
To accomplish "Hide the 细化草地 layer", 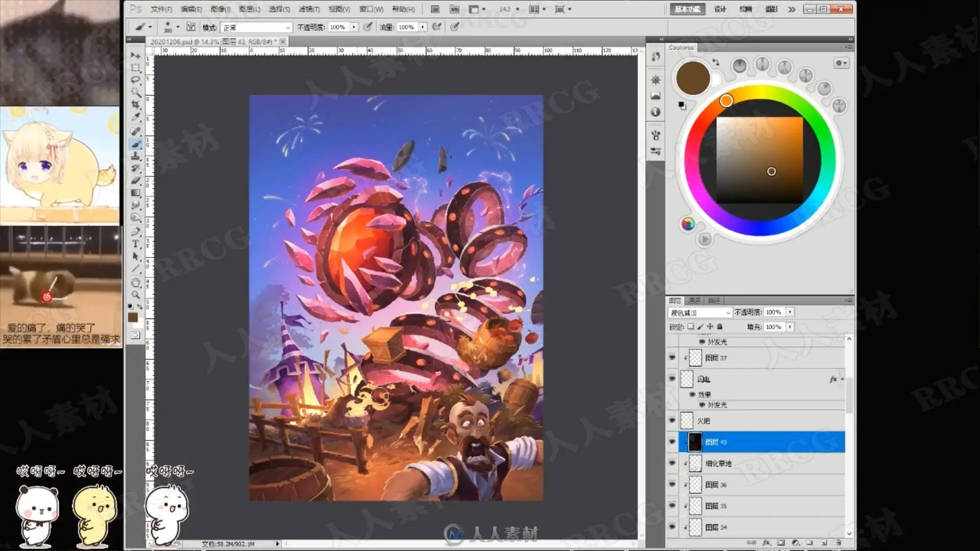I will pyautogui.click(x=672, y=463).
